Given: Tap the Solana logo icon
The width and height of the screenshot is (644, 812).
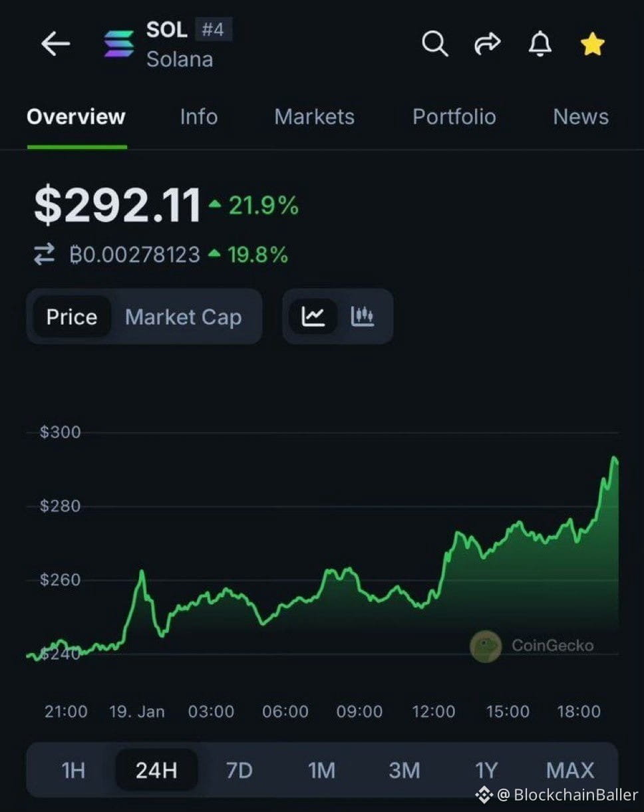Looking at the screenshot, I should point(119,45).
